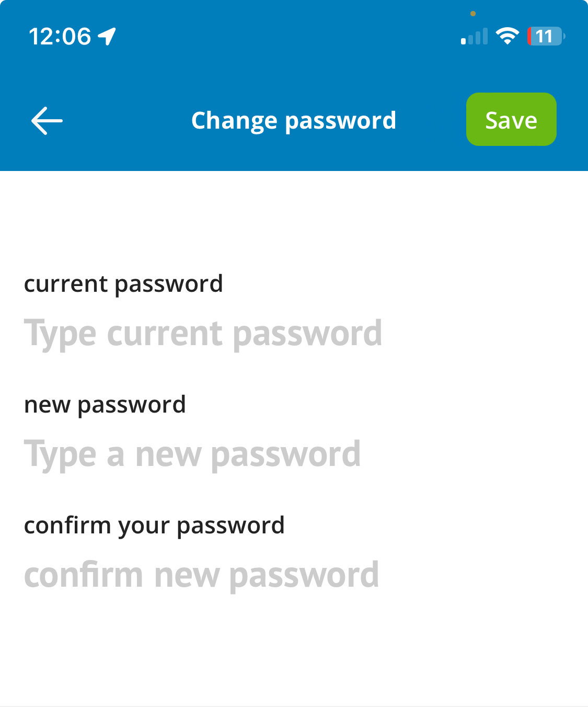Tap the location arrow in status bar
The height and width of the screenshot is (707, 588).
click(x=107, y=37)
